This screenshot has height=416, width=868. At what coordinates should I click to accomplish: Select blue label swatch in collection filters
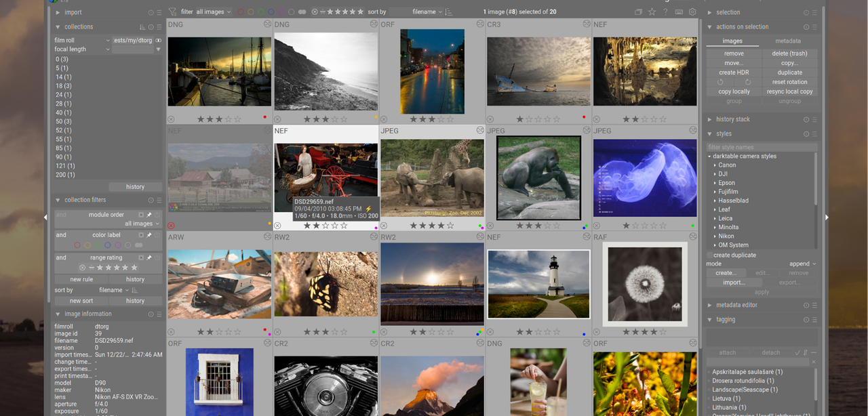(108, 245)
